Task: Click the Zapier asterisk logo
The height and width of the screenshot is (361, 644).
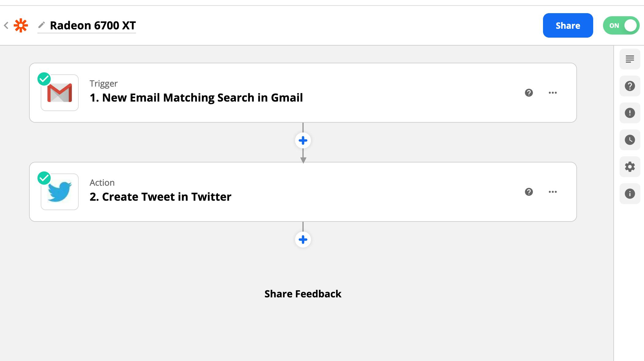Action: click(21, 25)
